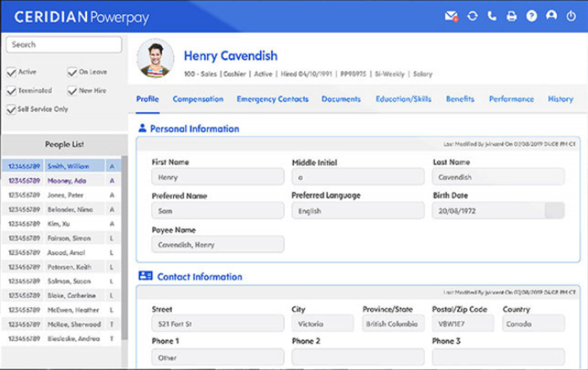588x370 pixels.
Task: Click inside the Search field
Action: pyautogui.click(x=64, y=44)
